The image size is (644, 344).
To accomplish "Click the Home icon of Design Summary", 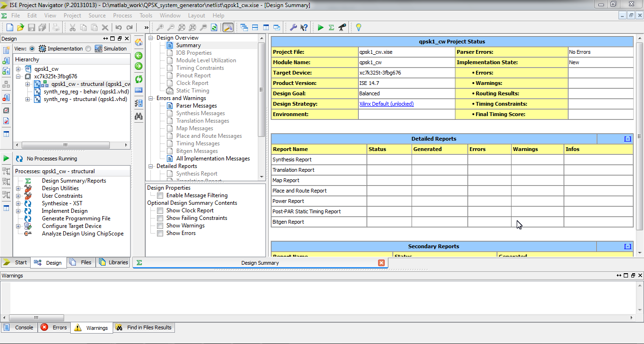I will coord(139,42).
